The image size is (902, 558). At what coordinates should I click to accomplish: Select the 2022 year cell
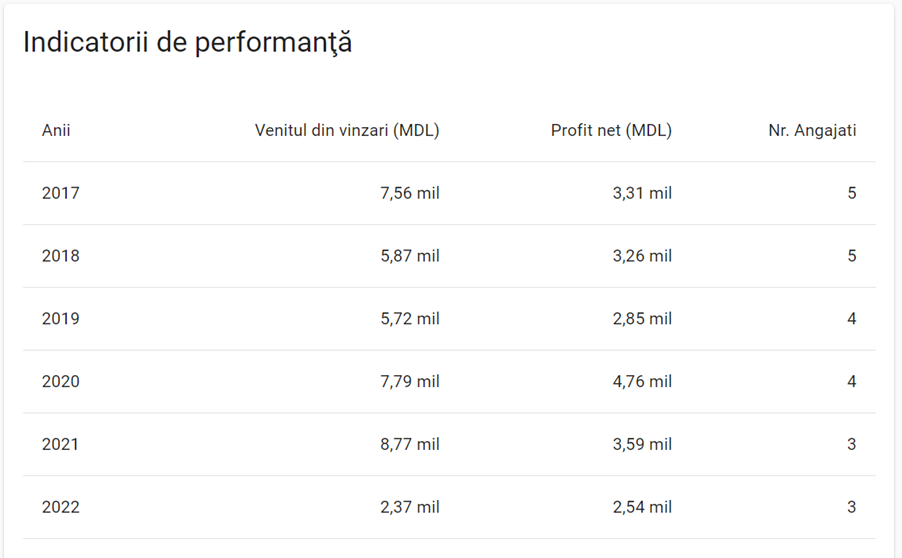[x=60, y=507]
